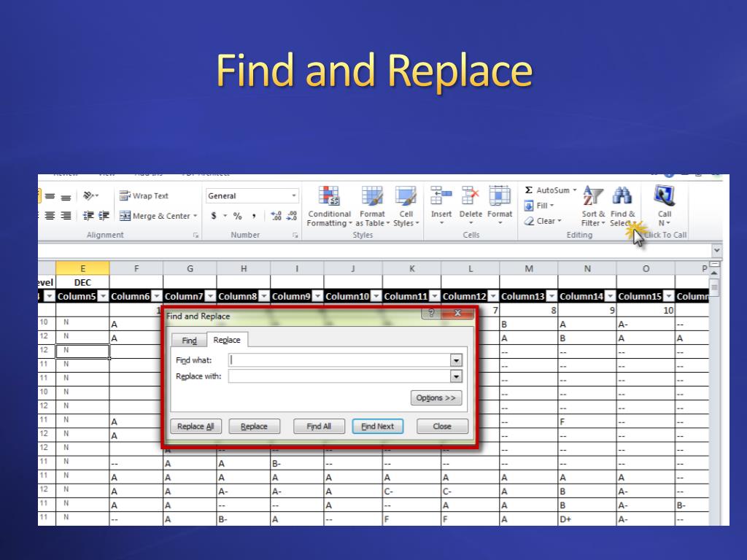
Task: Click the Format cells icon
Action: (x=500, y=195)
